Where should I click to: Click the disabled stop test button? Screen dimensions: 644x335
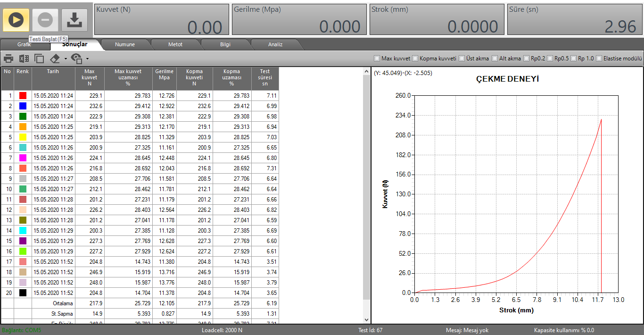point(45,20)
